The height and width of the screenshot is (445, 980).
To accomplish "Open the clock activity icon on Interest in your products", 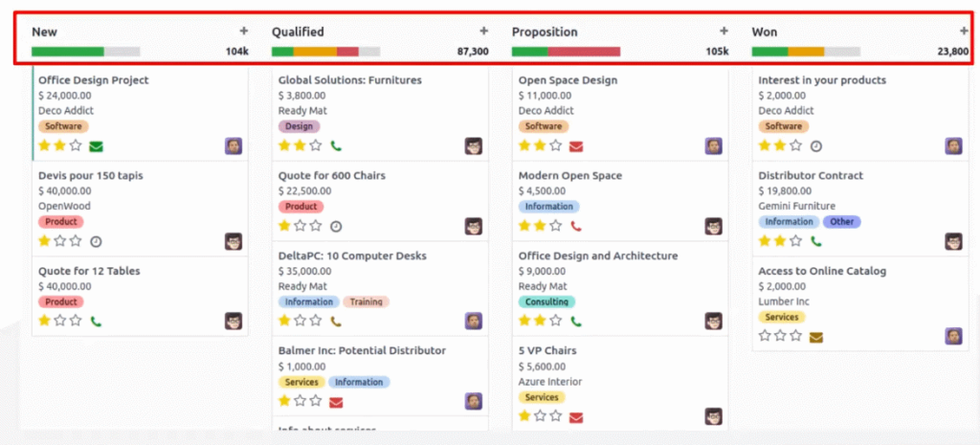I will (816, 146).
